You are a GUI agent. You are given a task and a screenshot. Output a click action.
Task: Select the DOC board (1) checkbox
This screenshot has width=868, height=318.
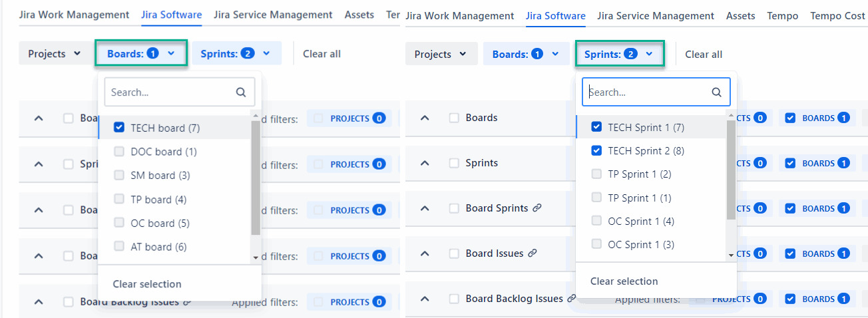click(119, 152)
